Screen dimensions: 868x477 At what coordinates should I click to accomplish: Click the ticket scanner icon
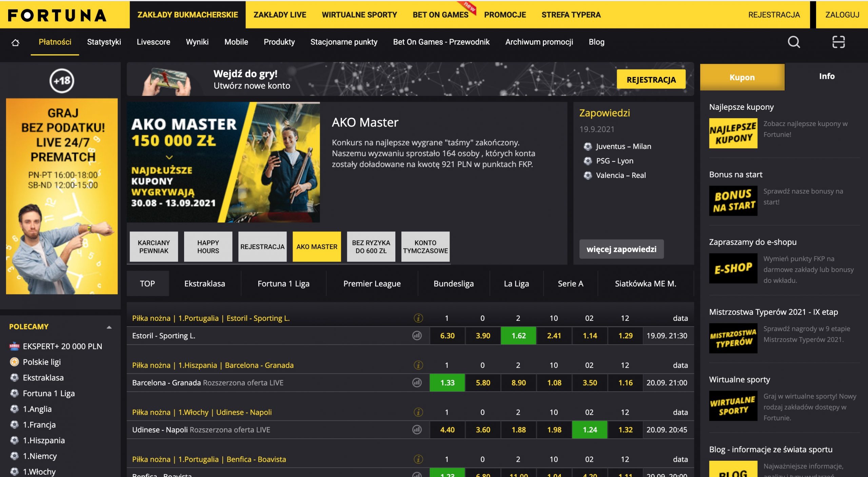(x=838, y=42)
